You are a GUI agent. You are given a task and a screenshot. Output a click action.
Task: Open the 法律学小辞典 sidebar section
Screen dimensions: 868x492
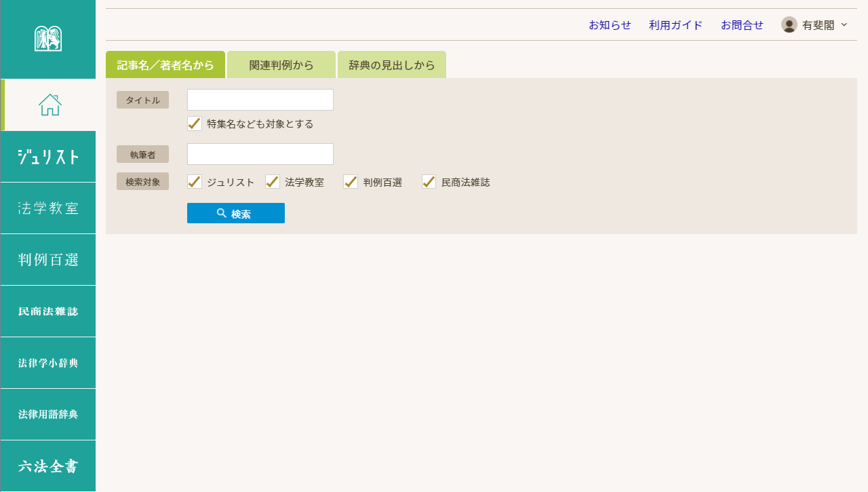[48, 363]
